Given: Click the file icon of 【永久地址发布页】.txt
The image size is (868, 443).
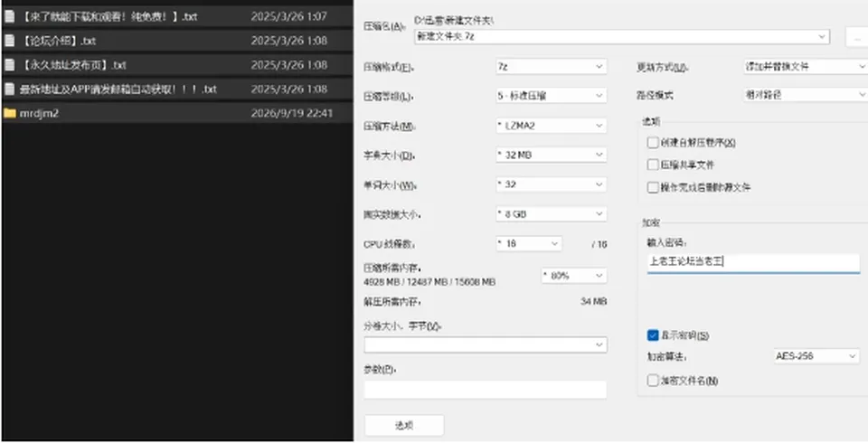Looking at the screenshot, I should pos(9,65).
